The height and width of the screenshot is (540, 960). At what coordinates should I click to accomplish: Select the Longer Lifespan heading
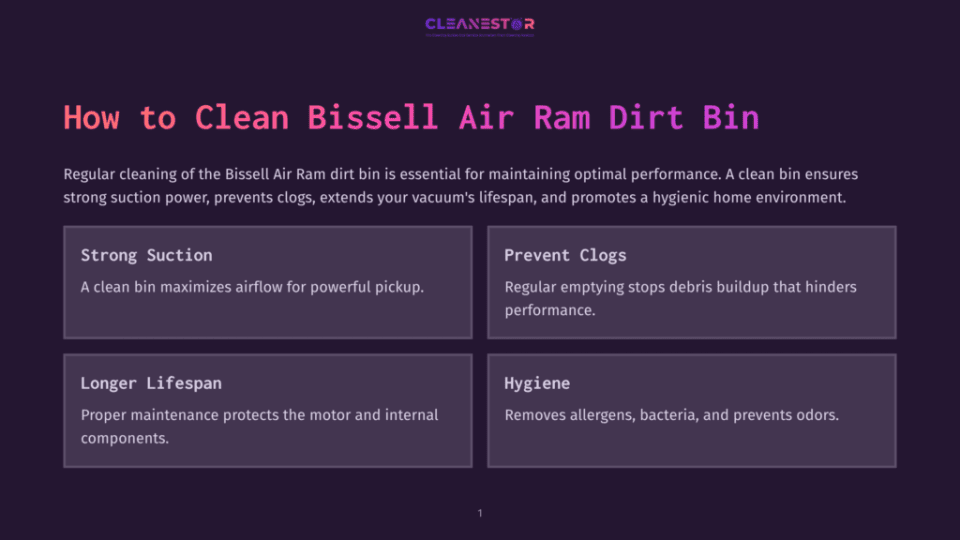click(151, 383)
